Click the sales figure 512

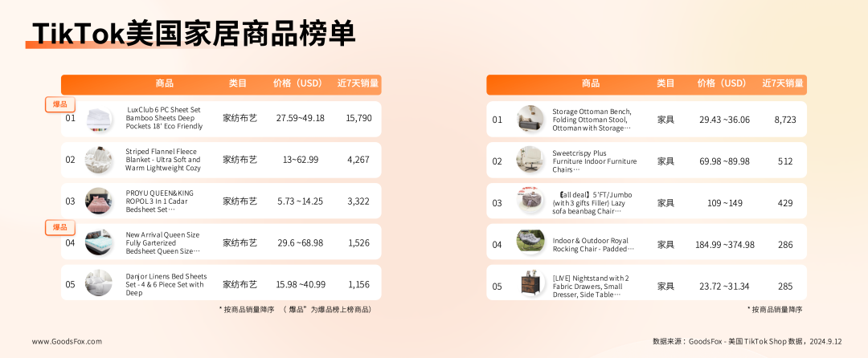click(785, 161)
